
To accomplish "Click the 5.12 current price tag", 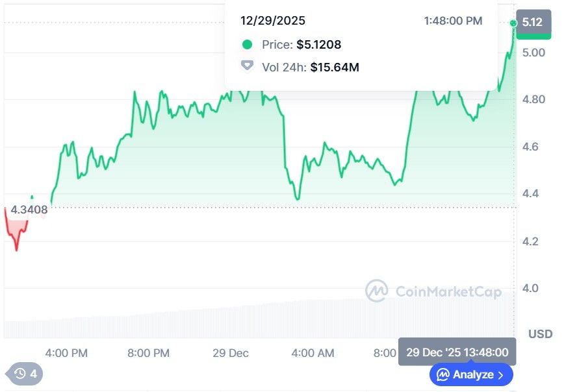I will click(x=532, y=23).
